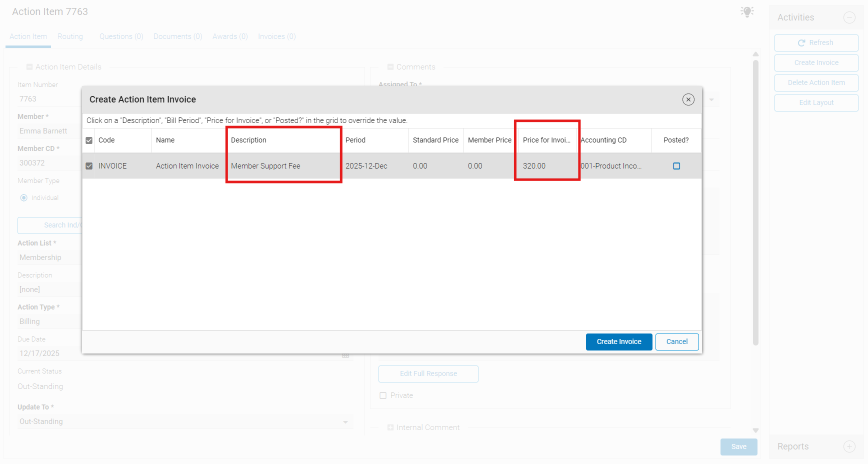Open the Assigned To dropdown arrow

pos(711,99)
